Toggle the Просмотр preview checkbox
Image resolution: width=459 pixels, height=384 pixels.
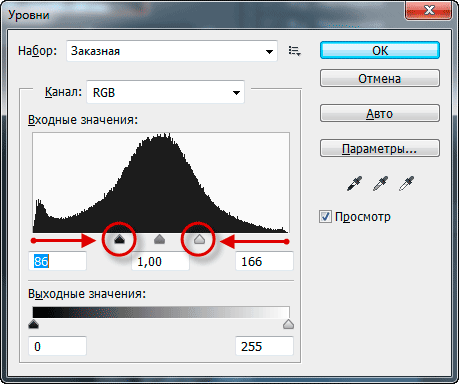click(x=325, y=217)
